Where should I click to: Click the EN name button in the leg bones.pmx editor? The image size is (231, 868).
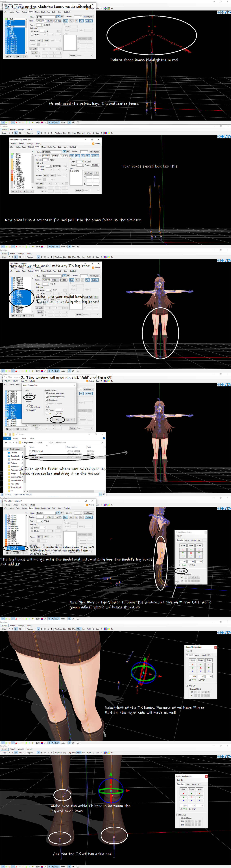click(68, 152)
